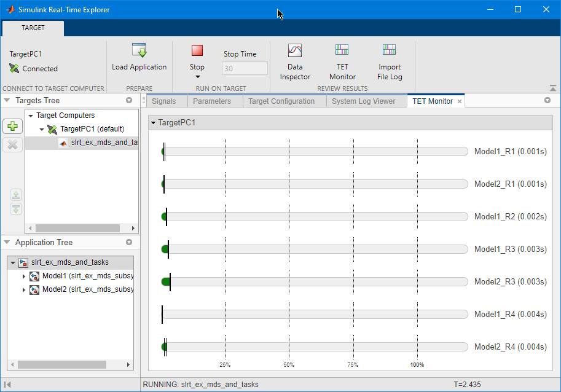This screenshot has width=561, height=392.
Task: Click the Model1 subsystem icon
Action: click(x=34, y=276)
